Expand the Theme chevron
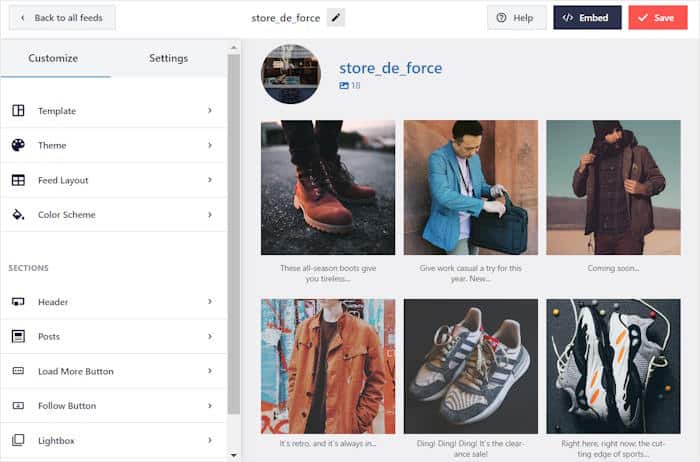Screen dimensions: 700x462 (210, 145)
